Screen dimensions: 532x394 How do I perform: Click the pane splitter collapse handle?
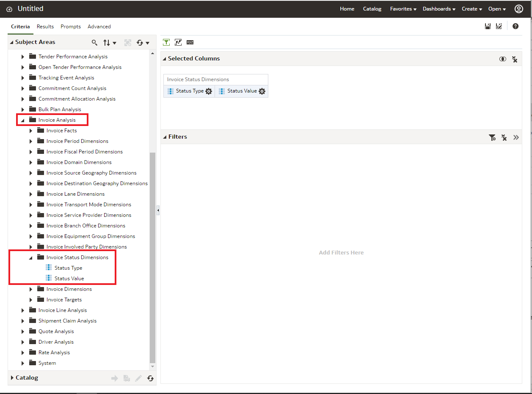click(158, 210)
